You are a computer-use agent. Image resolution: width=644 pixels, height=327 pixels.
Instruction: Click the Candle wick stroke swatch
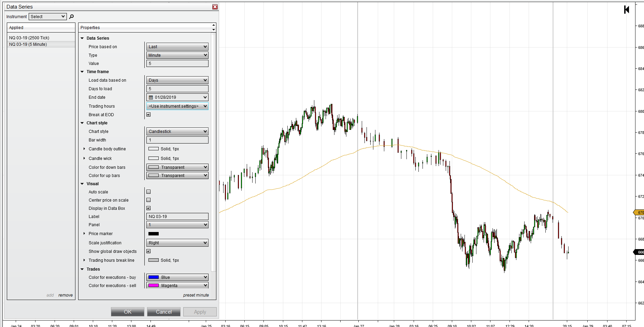(x=154, y=158)
